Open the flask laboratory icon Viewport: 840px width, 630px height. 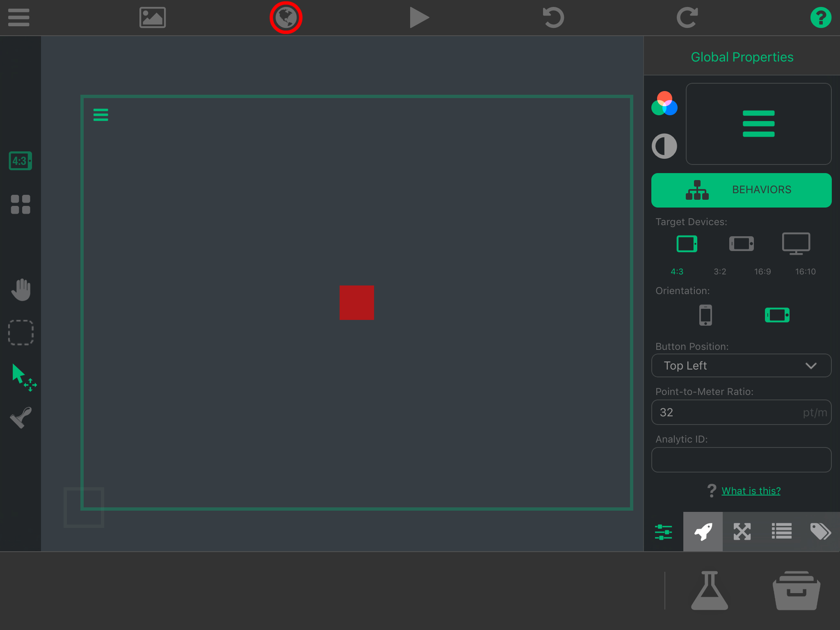click(709, 591)
